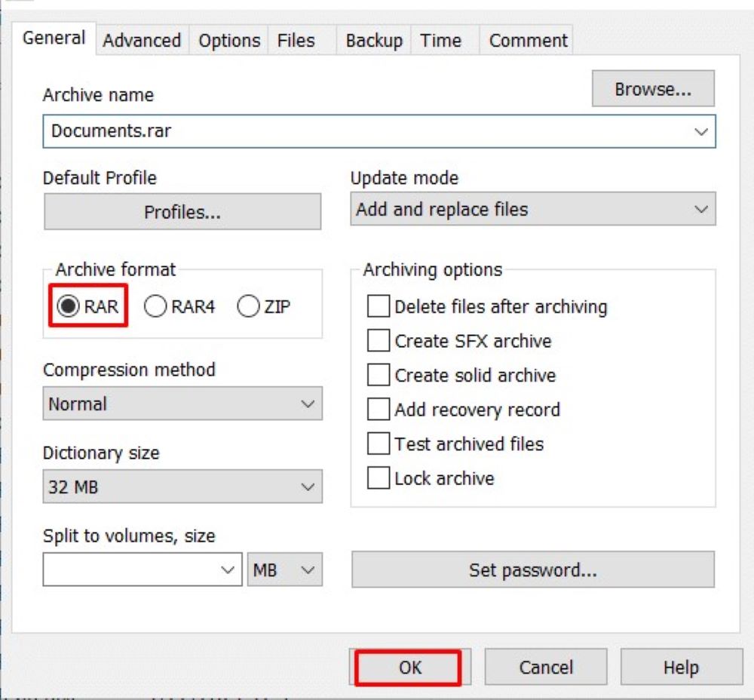Check Create SFX archive option
The height and width of the screenshot is (700, 754).
click(378, 341)
